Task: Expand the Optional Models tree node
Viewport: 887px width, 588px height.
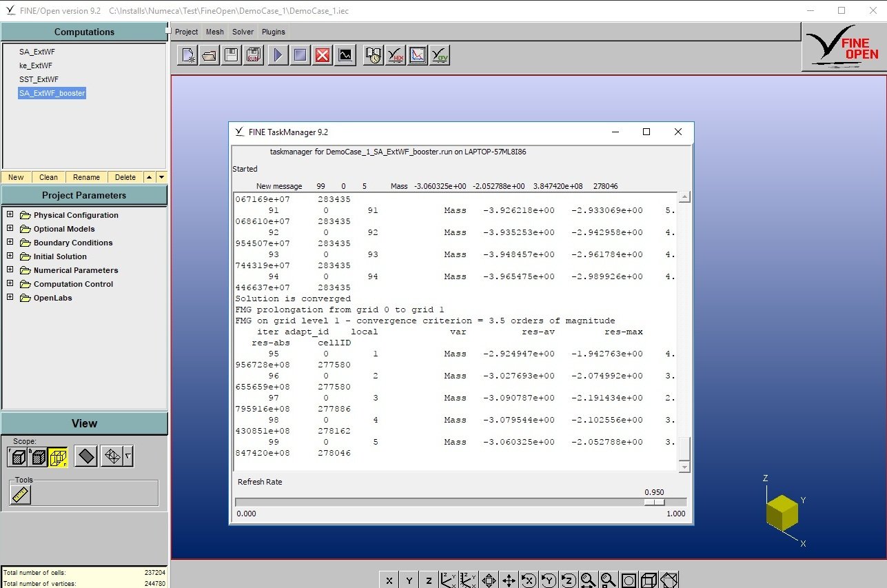Action: (x=10, y=228)
